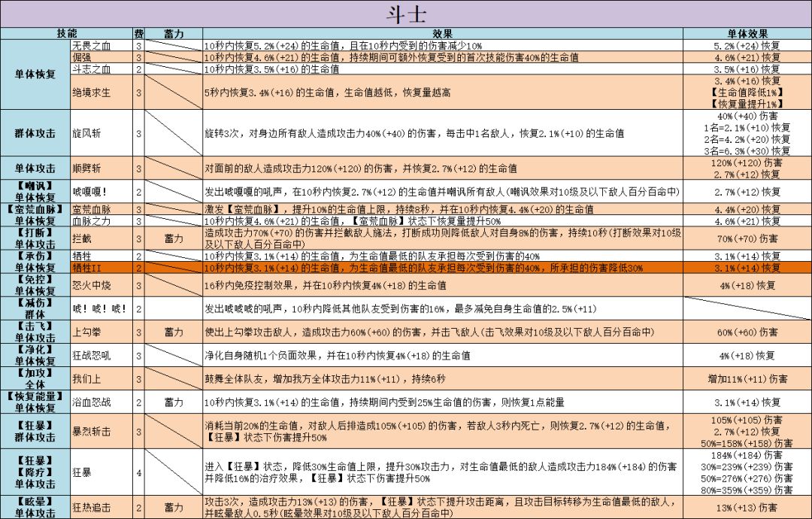Click the 拦截 skill cell
The width and height of the screenshot is (812, 519).
click(101, 238)
